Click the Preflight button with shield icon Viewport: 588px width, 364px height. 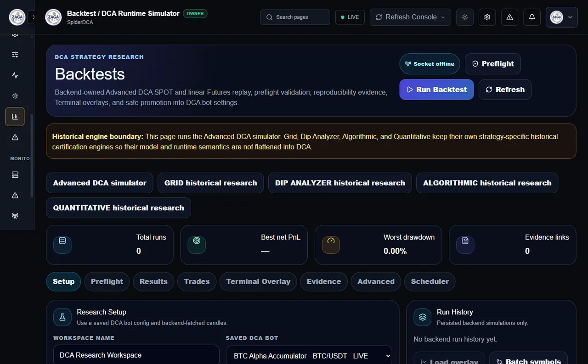[493, 64]
